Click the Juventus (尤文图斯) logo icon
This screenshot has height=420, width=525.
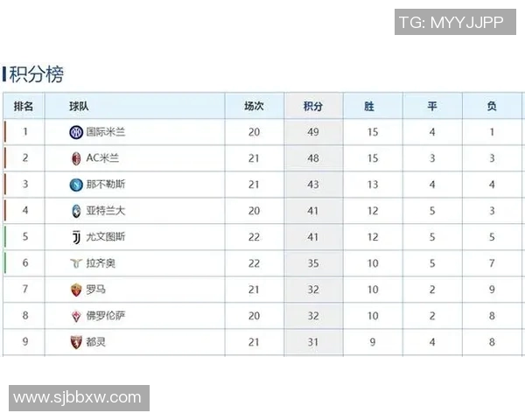76,237
